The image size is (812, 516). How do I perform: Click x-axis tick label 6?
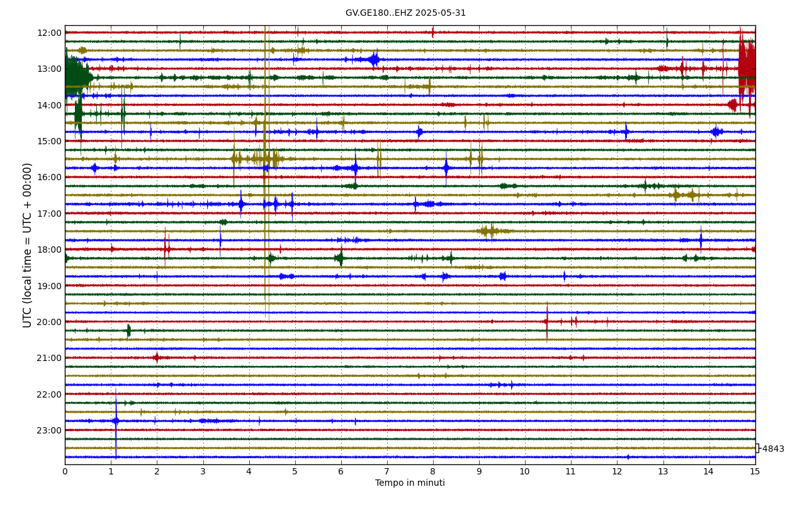341,471
